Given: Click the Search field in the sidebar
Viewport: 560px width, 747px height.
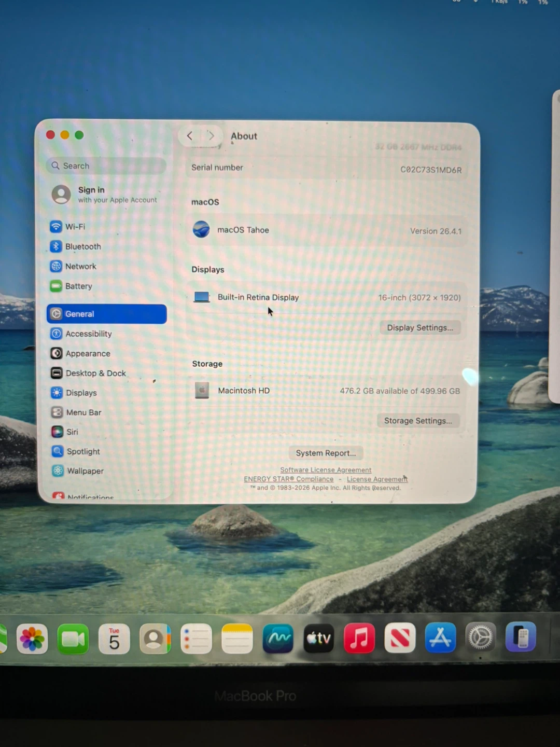Looking at the screenshot, I should [x=106, y=165].
